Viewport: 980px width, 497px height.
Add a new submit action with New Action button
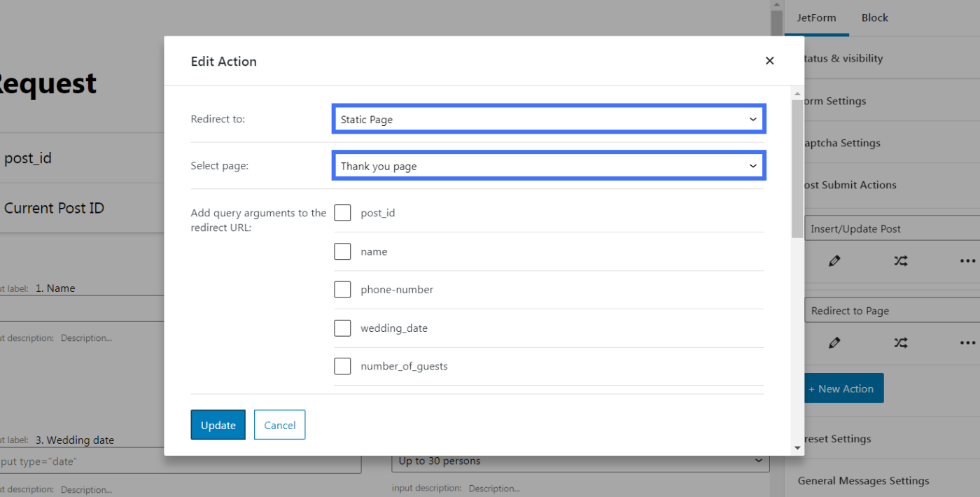point(843,388)
